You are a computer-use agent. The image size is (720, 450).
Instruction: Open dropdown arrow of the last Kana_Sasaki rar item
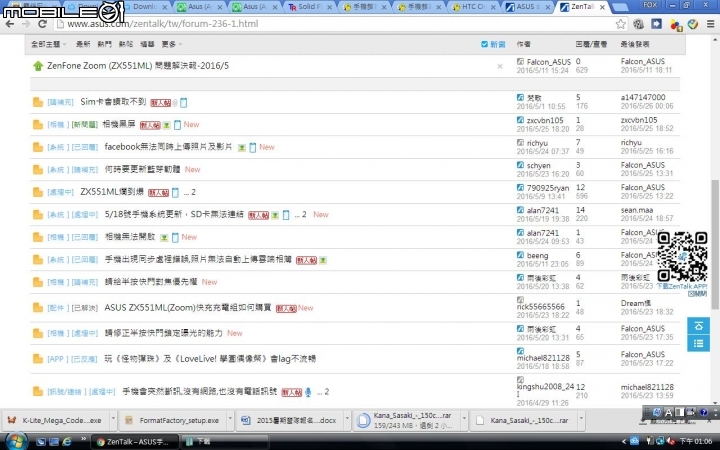click(x=581, y=420)
